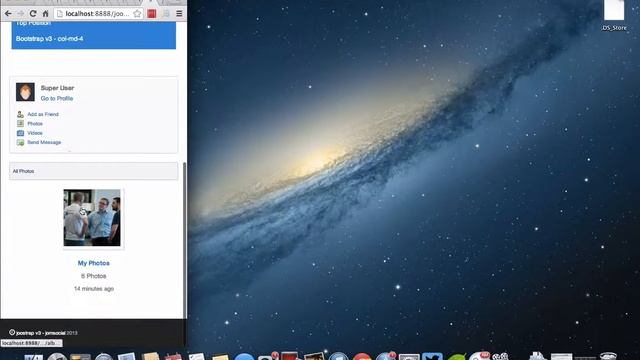This screenshot has height=360, width=640.
Task: Click the Add as Friend link text
Action: click(43, 114)
